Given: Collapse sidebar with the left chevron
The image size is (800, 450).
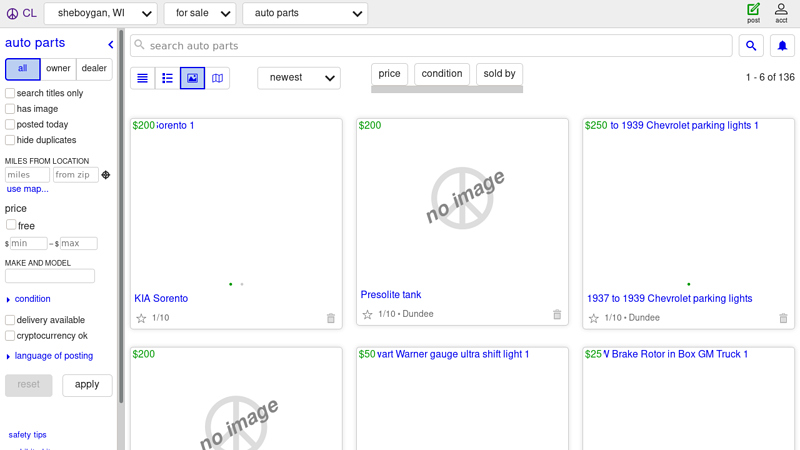Looking at the screenshot, I should point(111,44).
